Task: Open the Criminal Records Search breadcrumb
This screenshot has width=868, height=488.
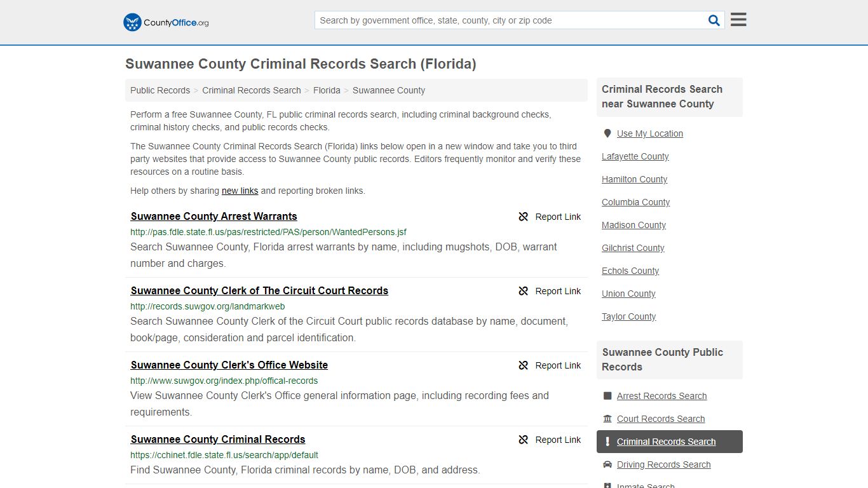Action: click(252, 90)
